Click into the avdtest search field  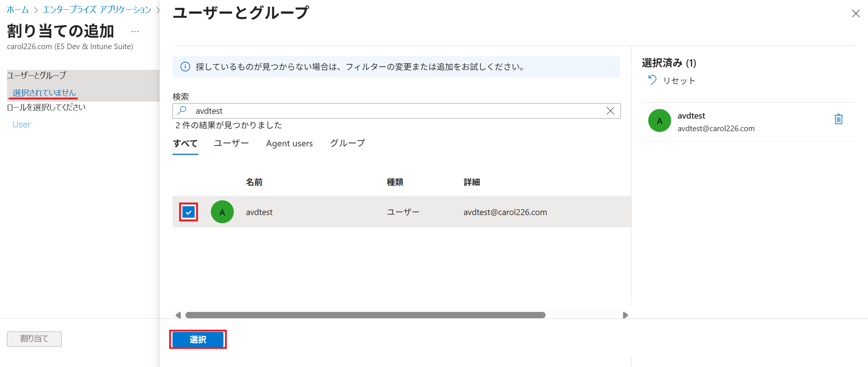point(396,111)
